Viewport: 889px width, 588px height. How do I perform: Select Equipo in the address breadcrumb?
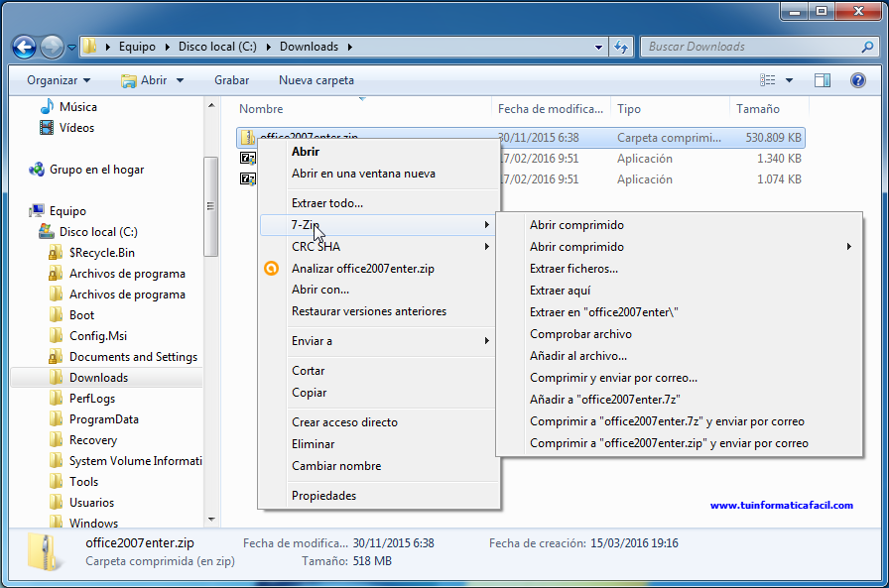137,47
